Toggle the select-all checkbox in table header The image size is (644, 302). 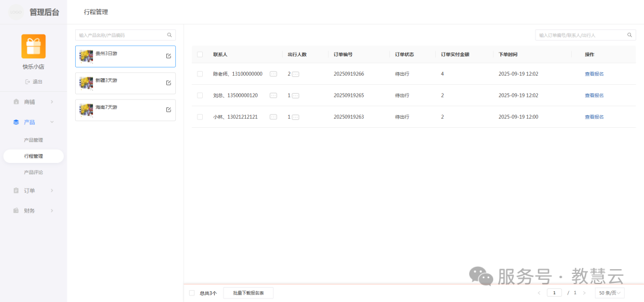click(x=200, y=54)
